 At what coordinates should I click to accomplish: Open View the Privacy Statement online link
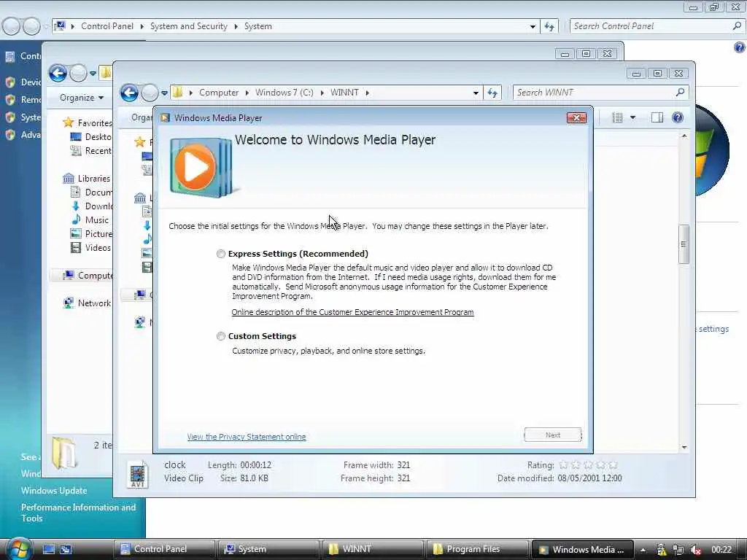coord(247,437)
